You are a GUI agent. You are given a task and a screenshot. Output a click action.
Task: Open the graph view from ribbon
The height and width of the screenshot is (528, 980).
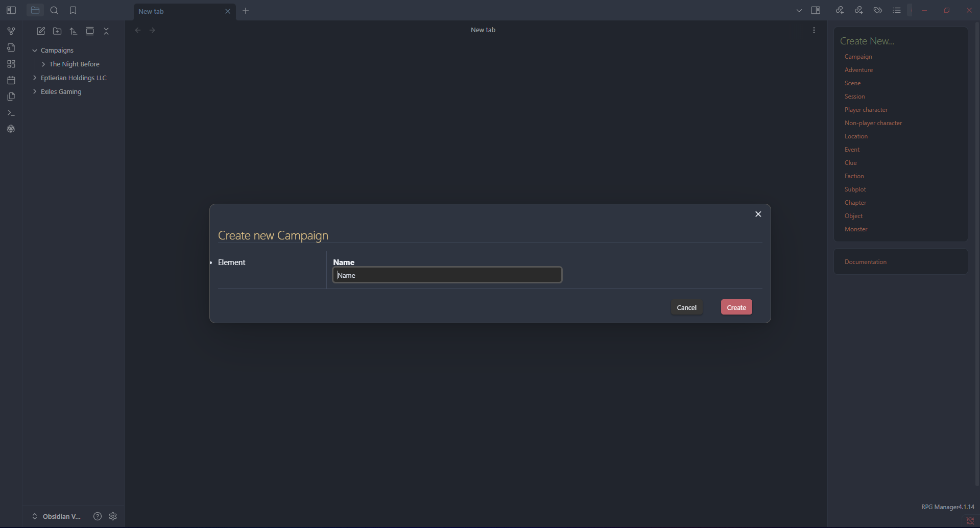tap(11, 31)
